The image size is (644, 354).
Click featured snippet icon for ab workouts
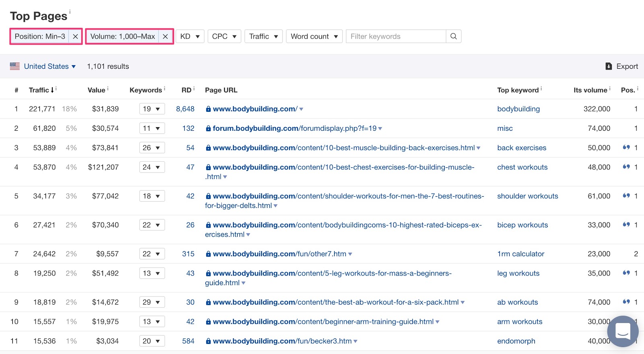coord(626,302)
